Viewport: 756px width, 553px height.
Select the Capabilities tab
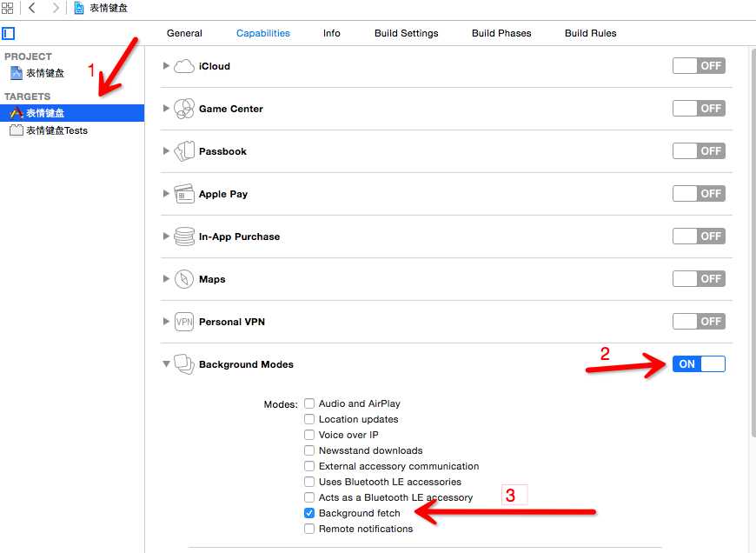point(263,33)
